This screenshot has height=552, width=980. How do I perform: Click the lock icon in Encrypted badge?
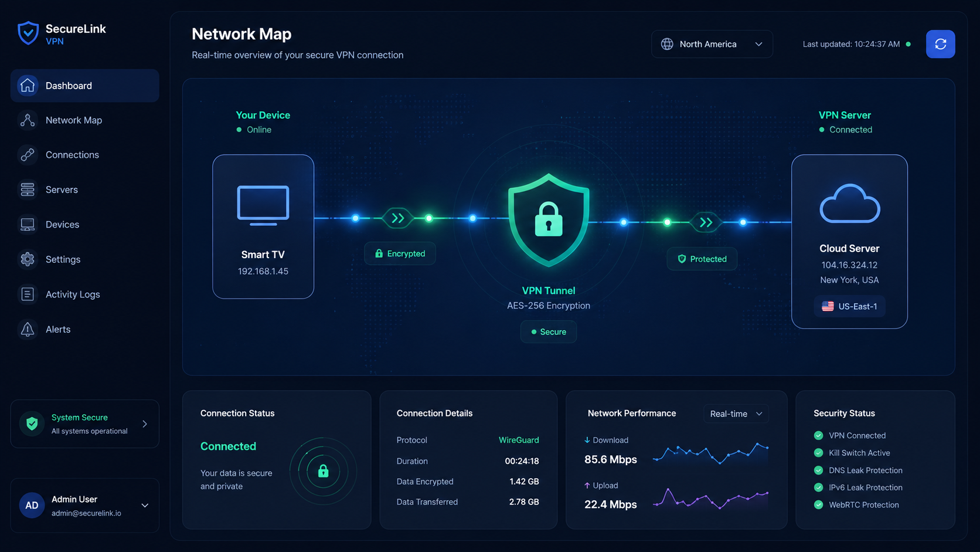(379, 253)
